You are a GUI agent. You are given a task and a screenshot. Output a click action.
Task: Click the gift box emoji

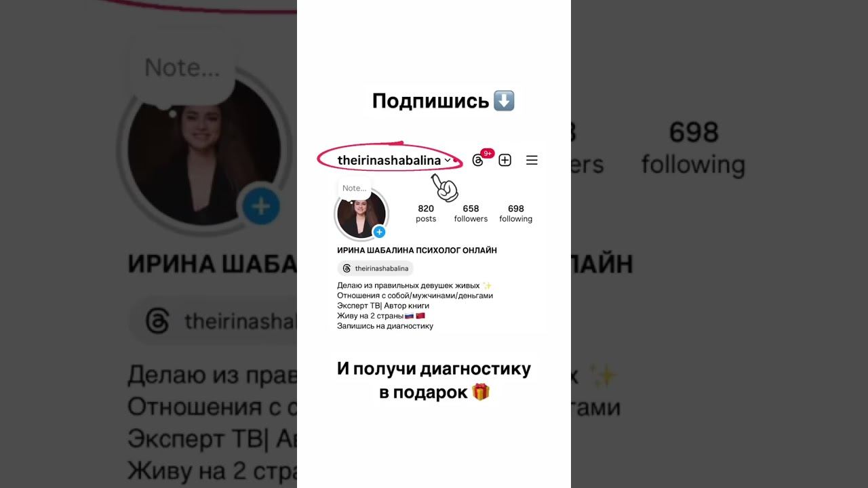click(x=481, y=392)
